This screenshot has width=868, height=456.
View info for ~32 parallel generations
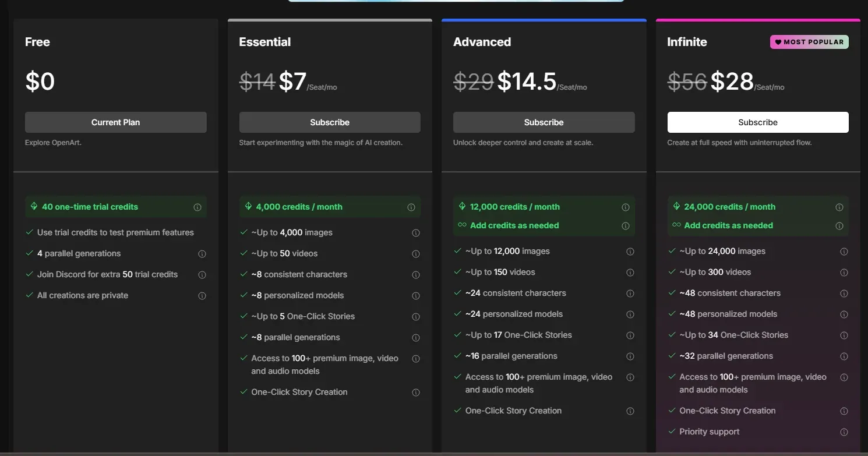(x=844, y=356)
